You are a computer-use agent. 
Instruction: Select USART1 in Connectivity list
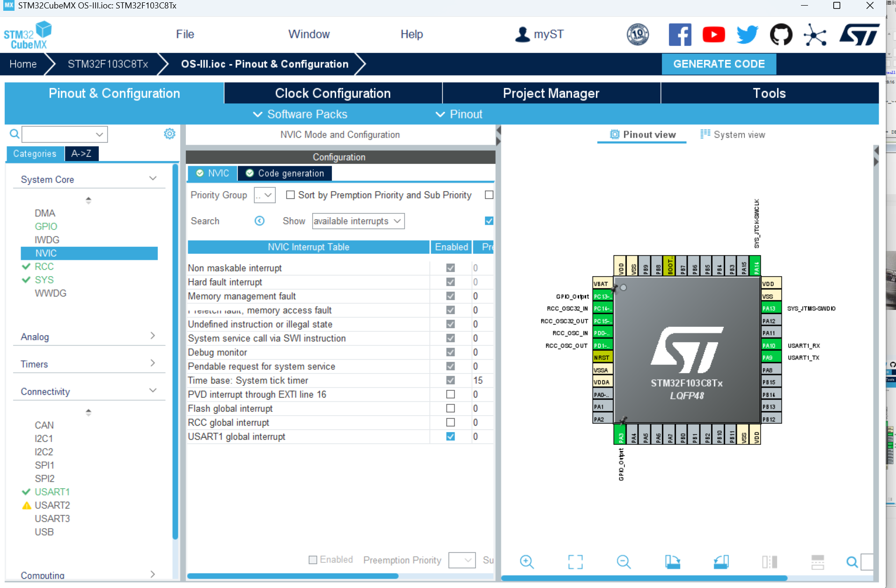pos(52,492)
